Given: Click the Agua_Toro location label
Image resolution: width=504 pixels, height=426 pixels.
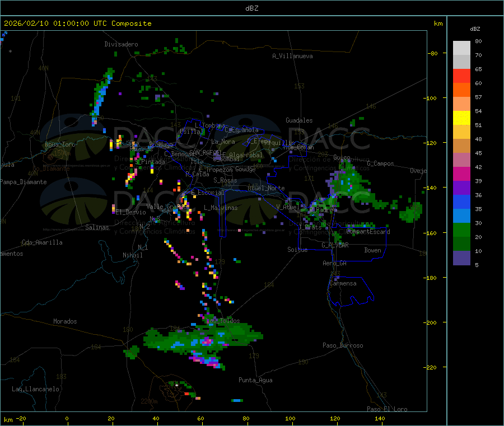Looking at the screenshot, I should point(60,144).
